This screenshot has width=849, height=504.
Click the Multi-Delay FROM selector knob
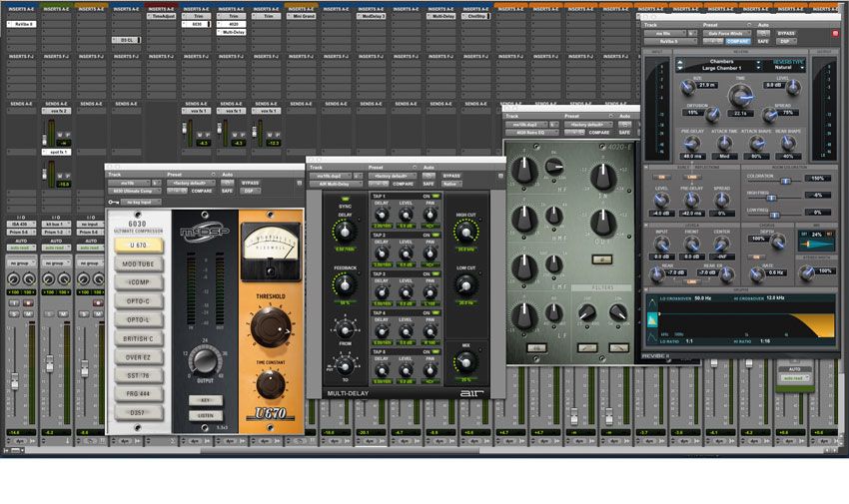click(x=345, y=328)
